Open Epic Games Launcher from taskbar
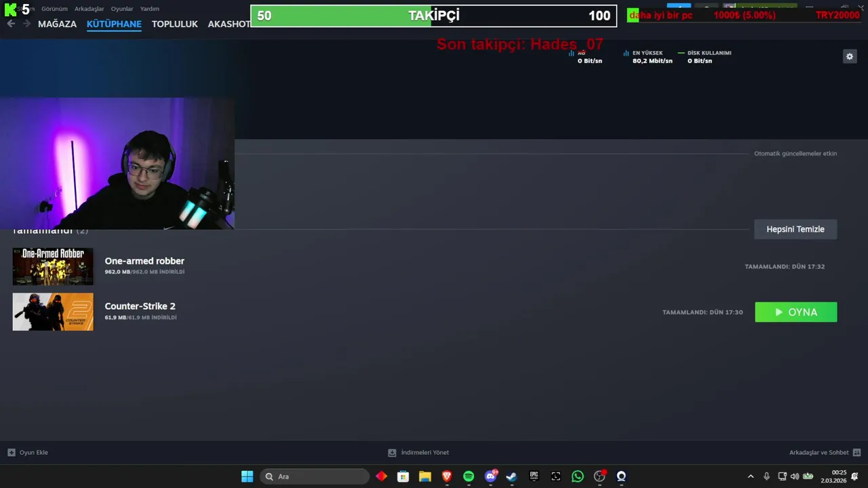Image resolution: width=868 pixels, height=488 pixels. pos(534,476)
